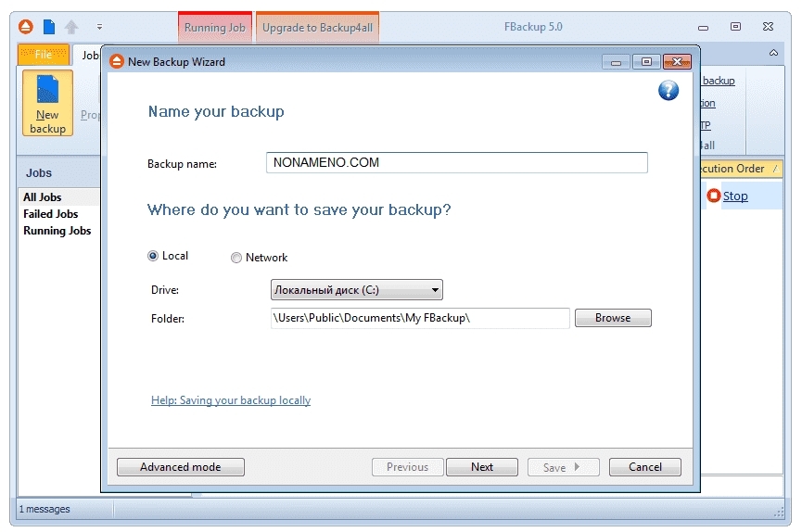Click the Stop link
Viewport: 802px width, 532px height.
[735, 196]
